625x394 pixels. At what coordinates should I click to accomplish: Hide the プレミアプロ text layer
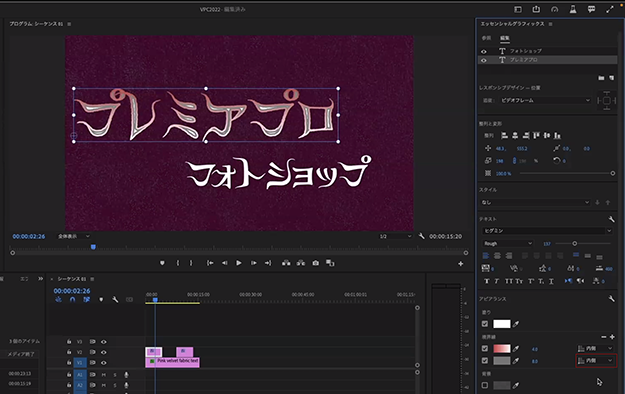coord(483,61)
